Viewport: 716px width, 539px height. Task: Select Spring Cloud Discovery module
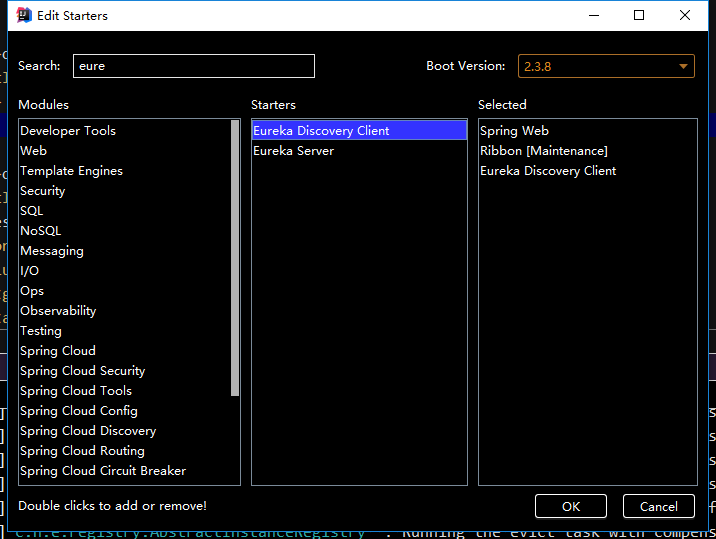pos(88,431)
